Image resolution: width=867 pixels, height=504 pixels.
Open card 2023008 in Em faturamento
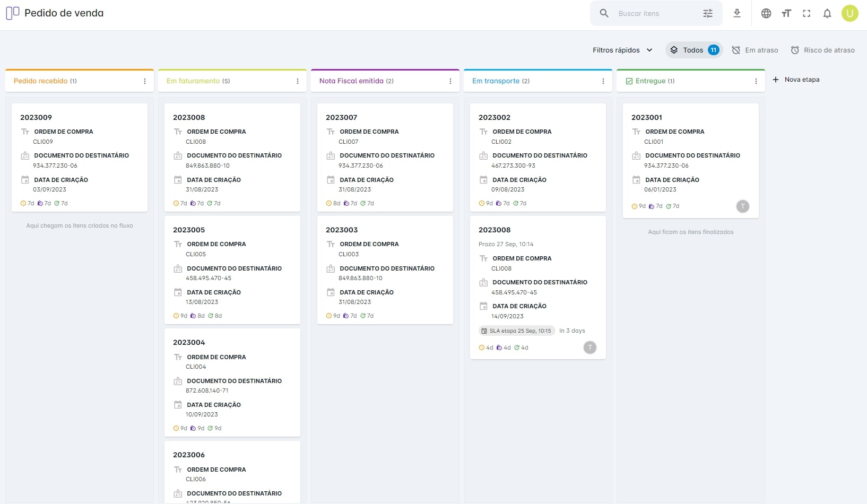coord(232,158)
